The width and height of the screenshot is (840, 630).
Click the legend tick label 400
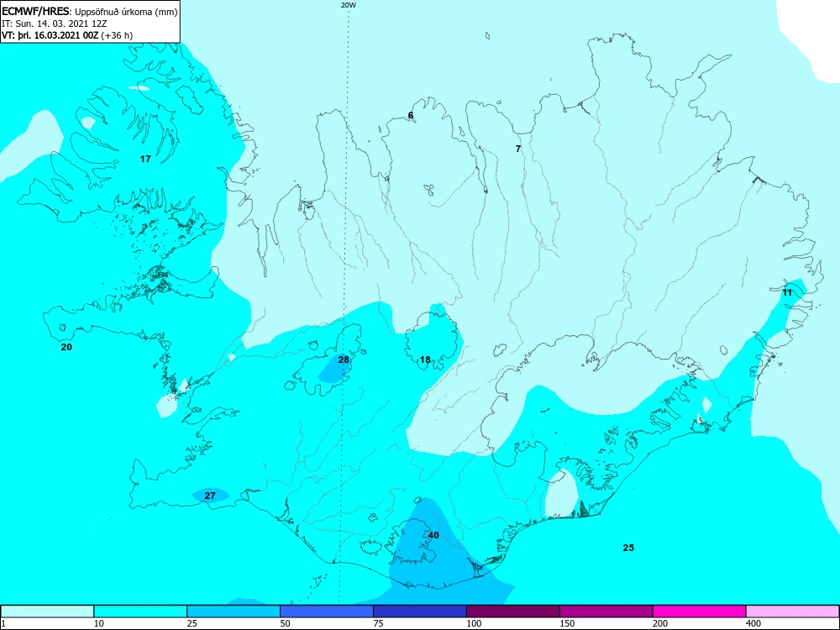click(753, 623)
